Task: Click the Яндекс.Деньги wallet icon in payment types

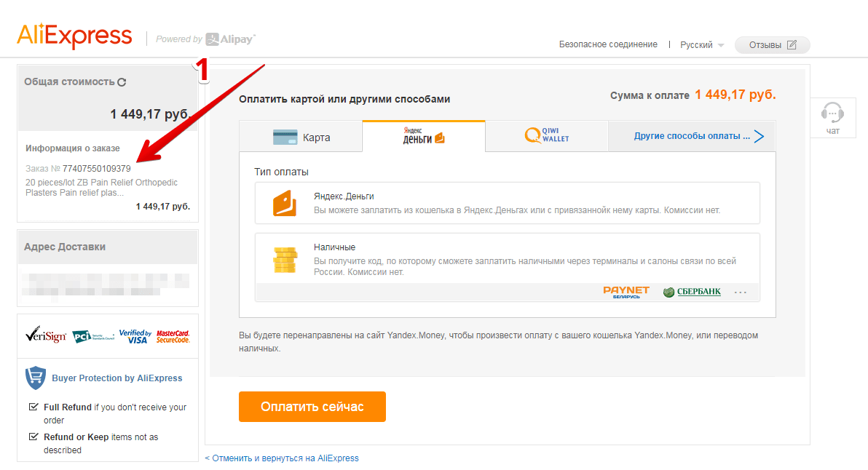Action: 285,204
